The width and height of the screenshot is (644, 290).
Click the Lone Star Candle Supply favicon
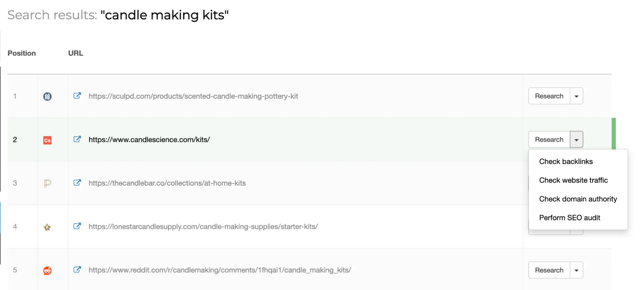pos(47,227)
